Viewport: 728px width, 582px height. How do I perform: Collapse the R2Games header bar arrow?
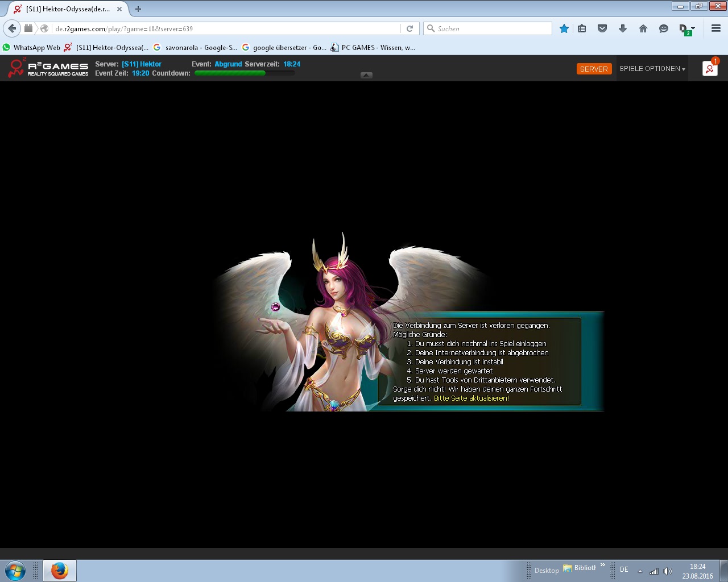(x=366, y=75)
